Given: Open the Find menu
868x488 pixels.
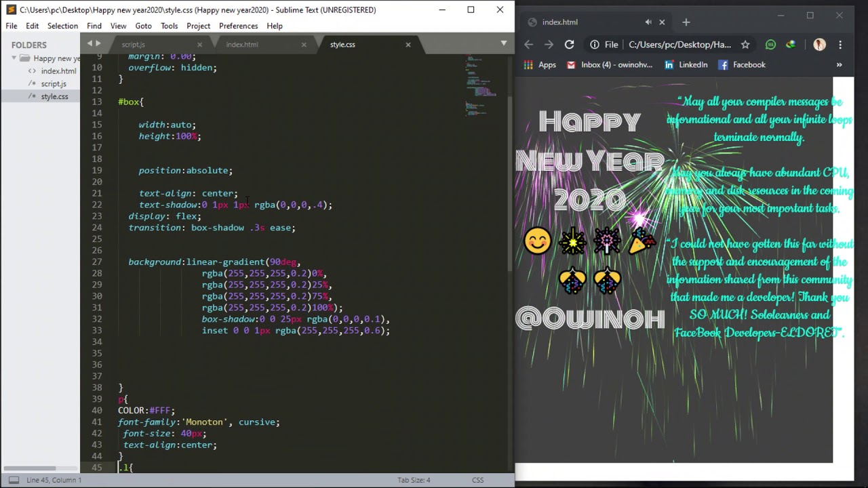Looking at the screenshot, I should [94, 26].
